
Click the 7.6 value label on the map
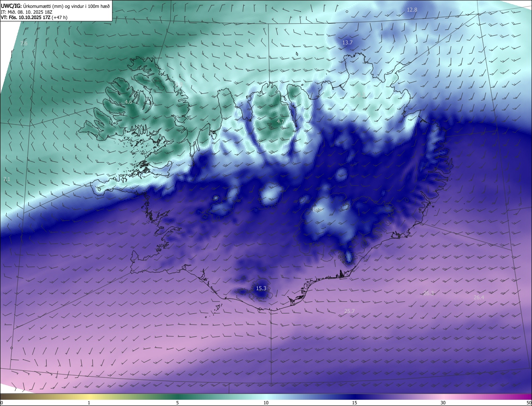tap(24, 43)
